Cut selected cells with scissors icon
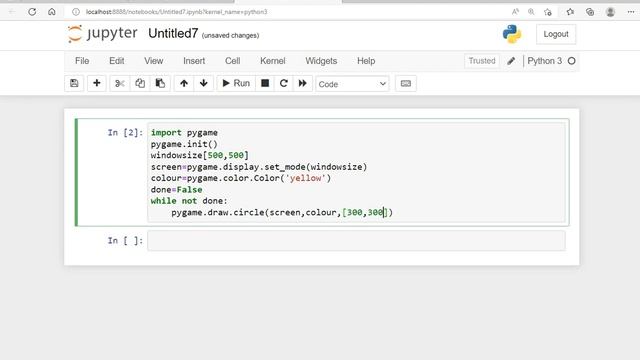 pyautogui.click(x=120, y=83)
